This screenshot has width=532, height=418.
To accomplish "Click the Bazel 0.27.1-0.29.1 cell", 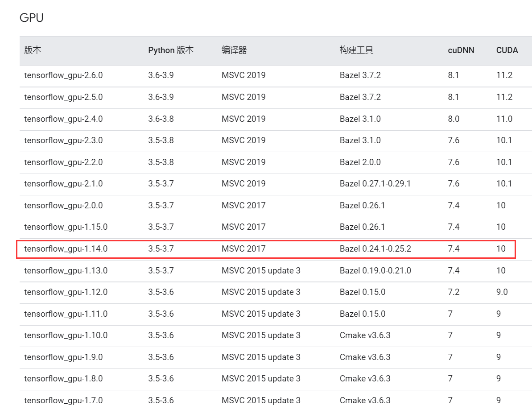I will pyautogui.click(x=375, y=183).
